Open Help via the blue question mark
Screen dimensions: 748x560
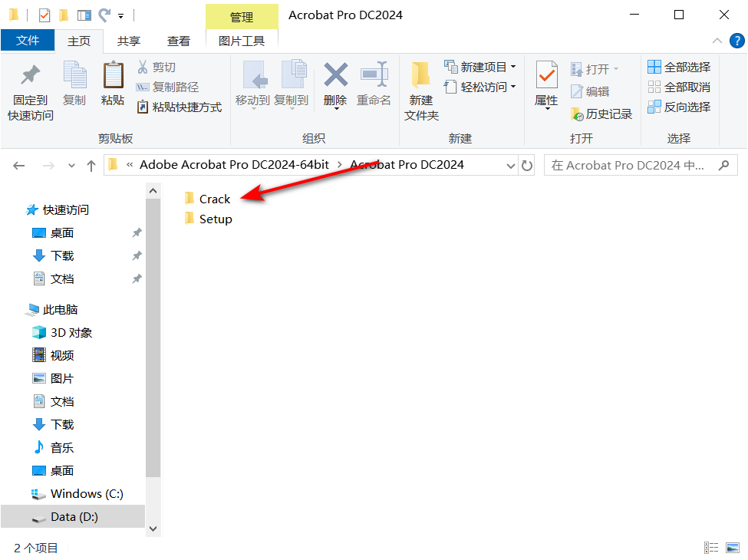click(737, 41)
